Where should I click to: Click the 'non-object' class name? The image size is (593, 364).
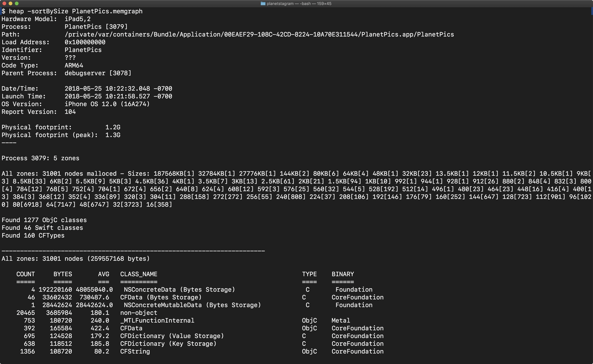139,313
